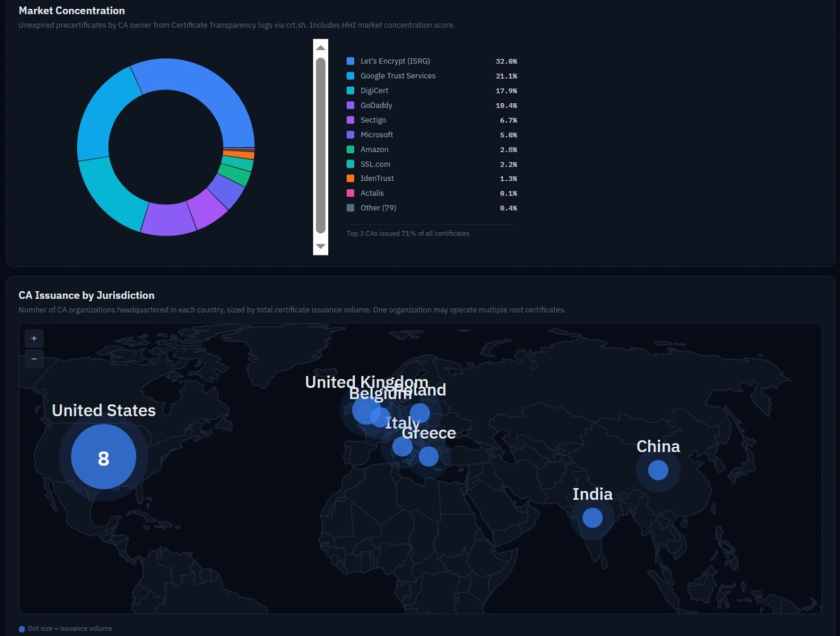
Task: Click Other (79) gray color swatch
Action: coord(350,208)
